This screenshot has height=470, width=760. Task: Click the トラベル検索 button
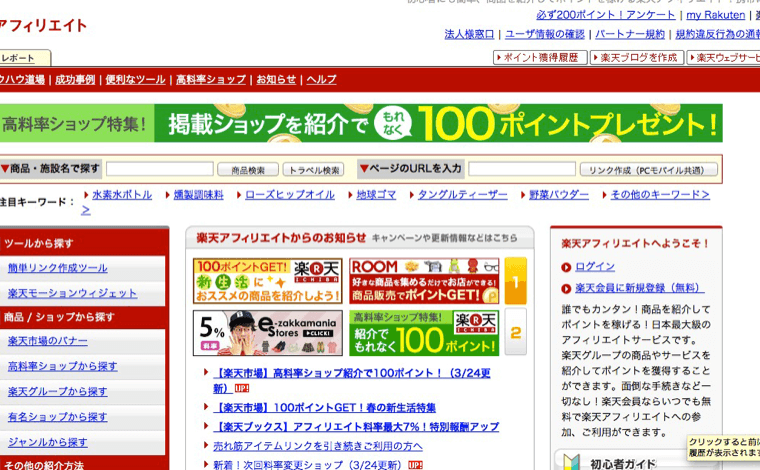pos(314,170)
